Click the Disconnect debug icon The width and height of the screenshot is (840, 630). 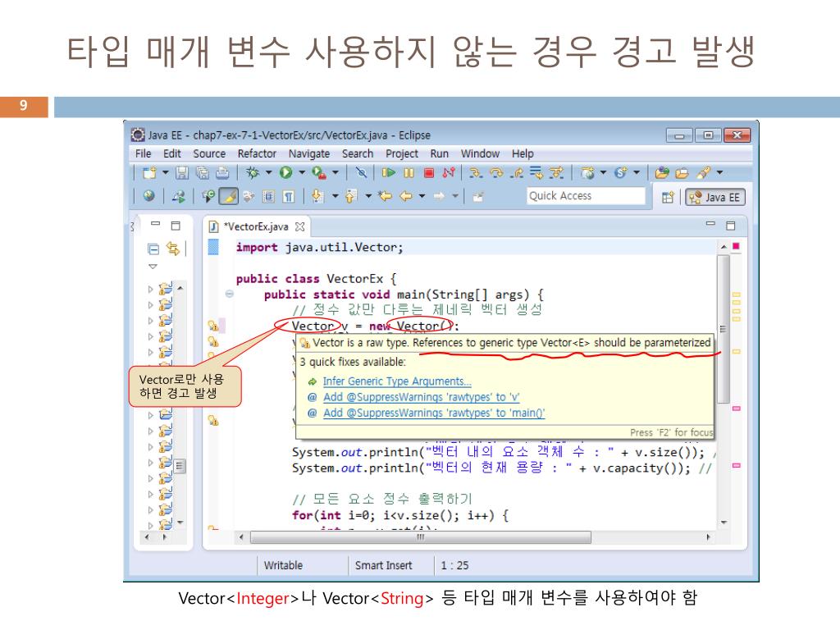tap(449, 172)
